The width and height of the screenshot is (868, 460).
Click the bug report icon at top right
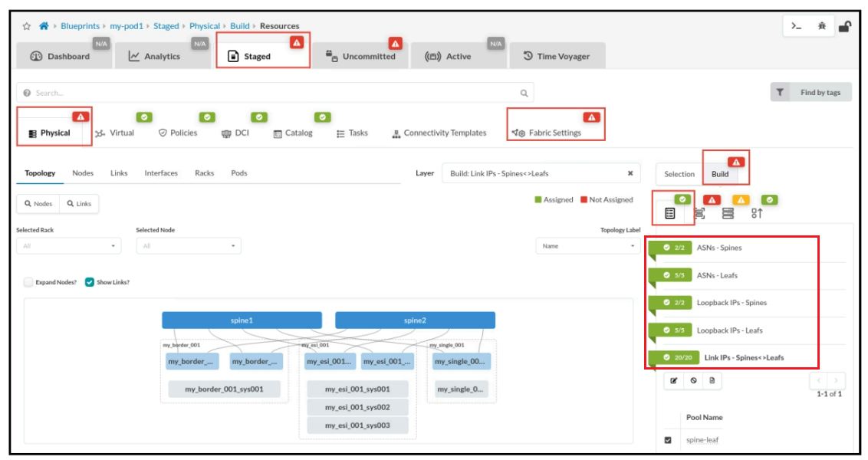point(821,26)
